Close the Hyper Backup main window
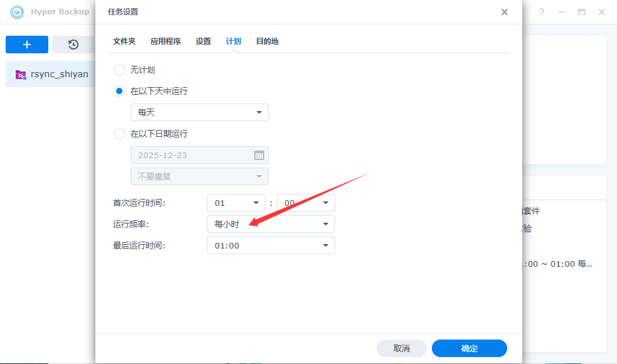This screenshot has width=617, height=364. (x=602, y=12)
